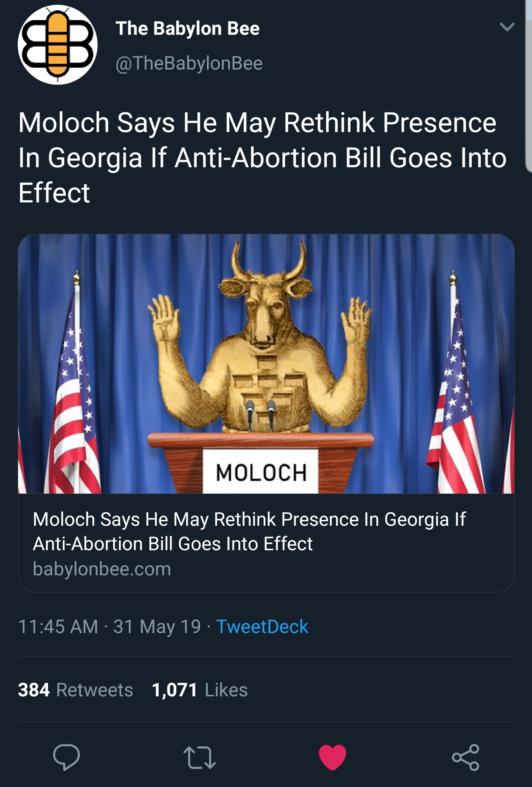Click the reply speech bubble icon
The width and height of the screenshot is (532, 787).
[67, 757]
